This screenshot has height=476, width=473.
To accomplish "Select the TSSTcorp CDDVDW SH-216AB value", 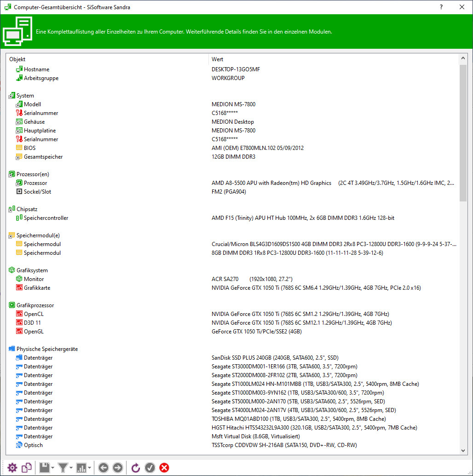I will [x=284, y=445].
